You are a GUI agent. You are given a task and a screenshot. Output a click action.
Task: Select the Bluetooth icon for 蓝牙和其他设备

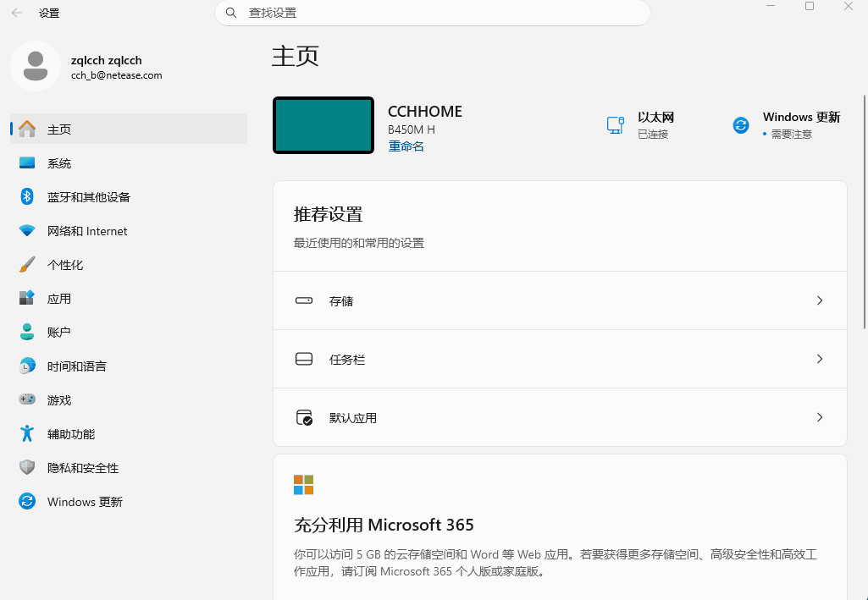(x=26, y=197)
